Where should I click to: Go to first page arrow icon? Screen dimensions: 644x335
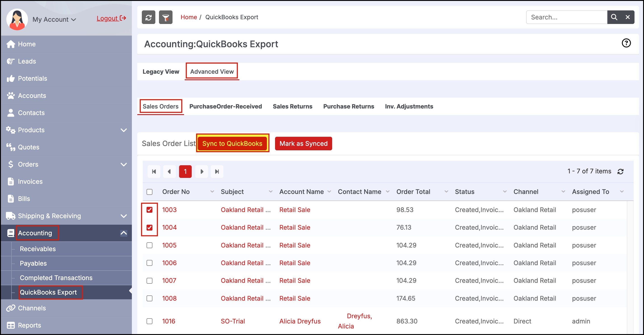[154, 171]
